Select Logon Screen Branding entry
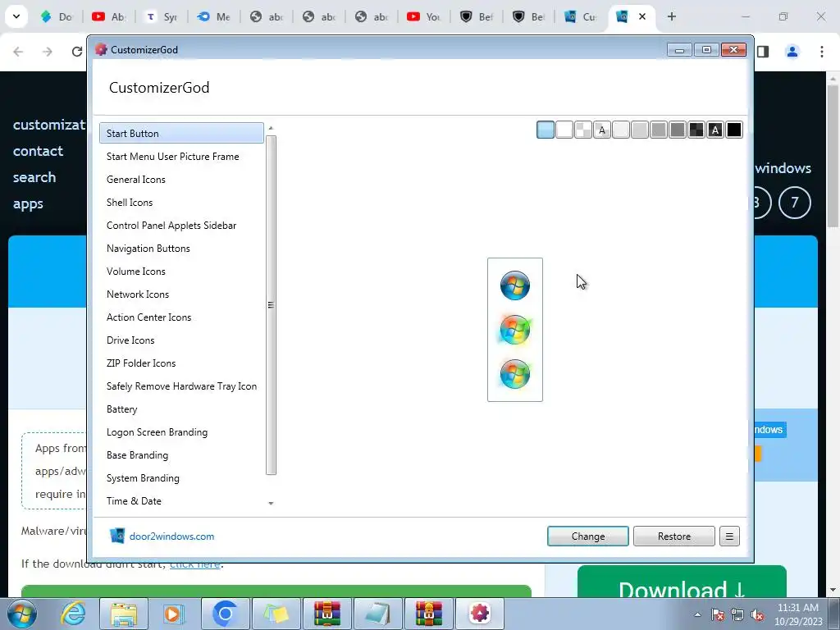Viewport: 840px width, 630px height. coord(181,432)
